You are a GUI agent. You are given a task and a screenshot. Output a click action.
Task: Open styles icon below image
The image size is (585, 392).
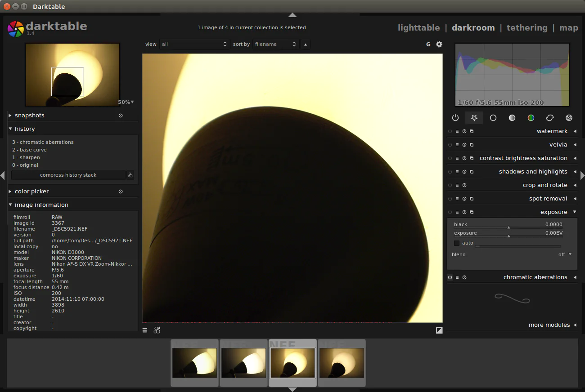click(157, 330)
